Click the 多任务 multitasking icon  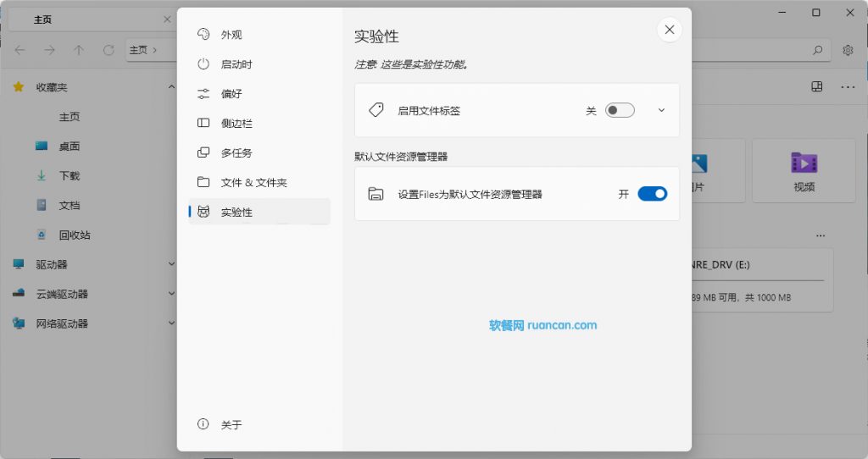click(203, 153)
